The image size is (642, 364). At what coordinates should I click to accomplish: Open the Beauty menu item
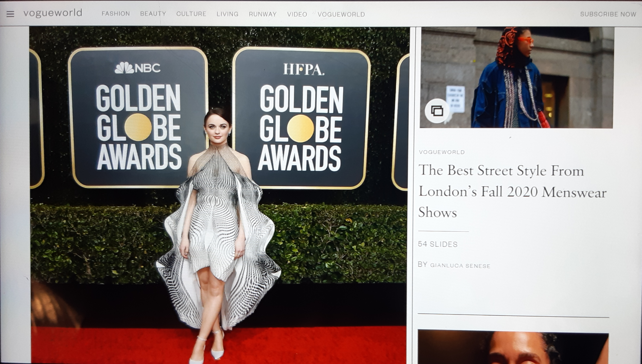(153, 14)
